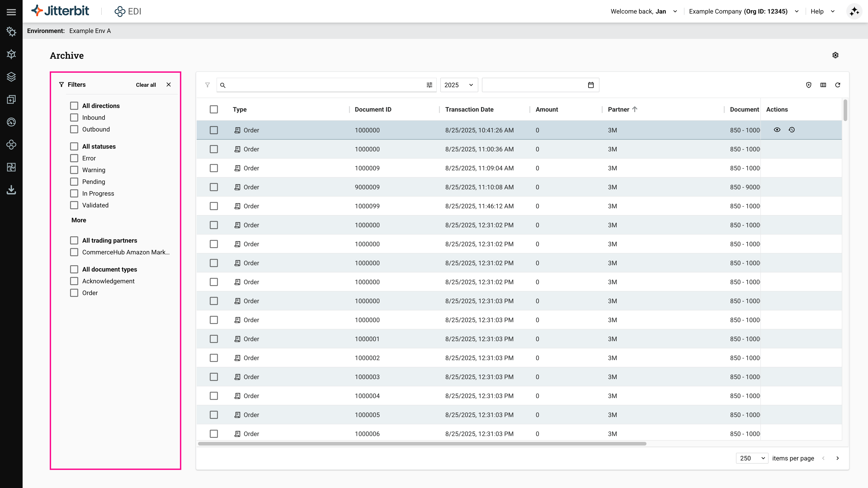This screenshot has width=868, height=488.
Task: Open the 2025 year dropdown
Action: 459,85
